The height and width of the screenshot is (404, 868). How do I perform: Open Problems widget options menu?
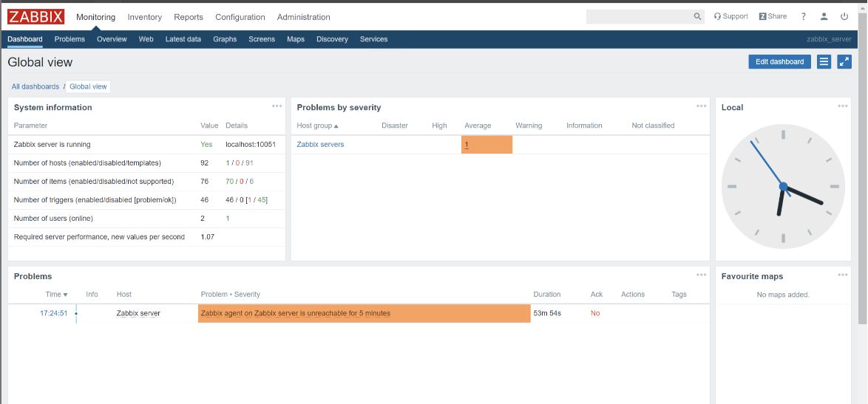point(702,275)
